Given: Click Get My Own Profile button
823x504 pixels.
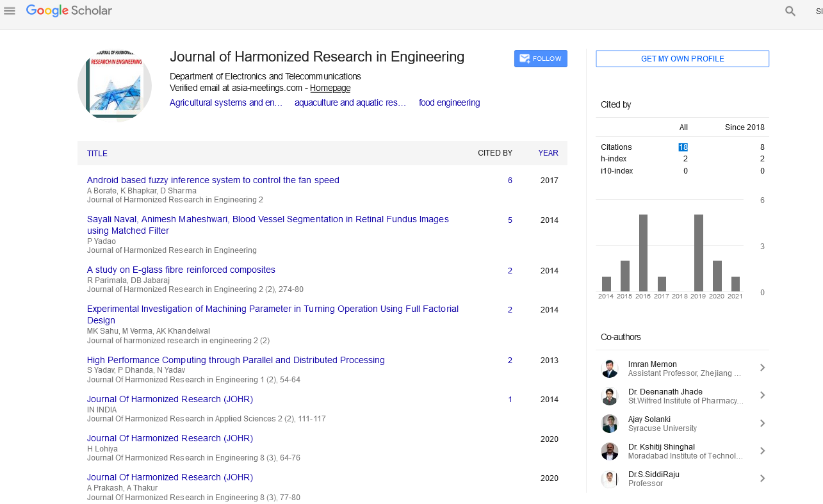Looking at the screenshot, I should (682, 59).
